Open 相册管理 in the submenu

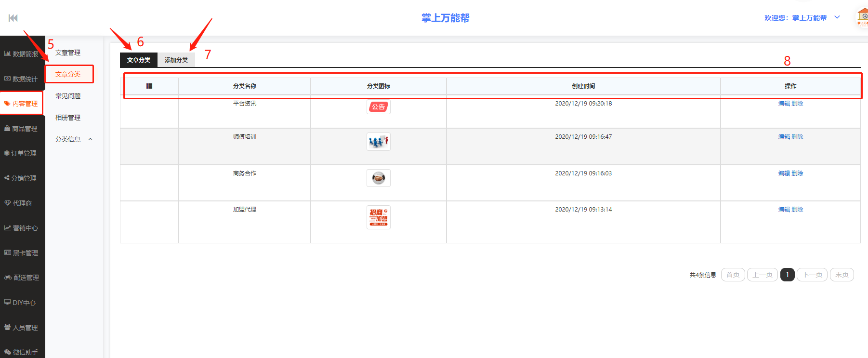pyautogui.click(x=68, y=118)
